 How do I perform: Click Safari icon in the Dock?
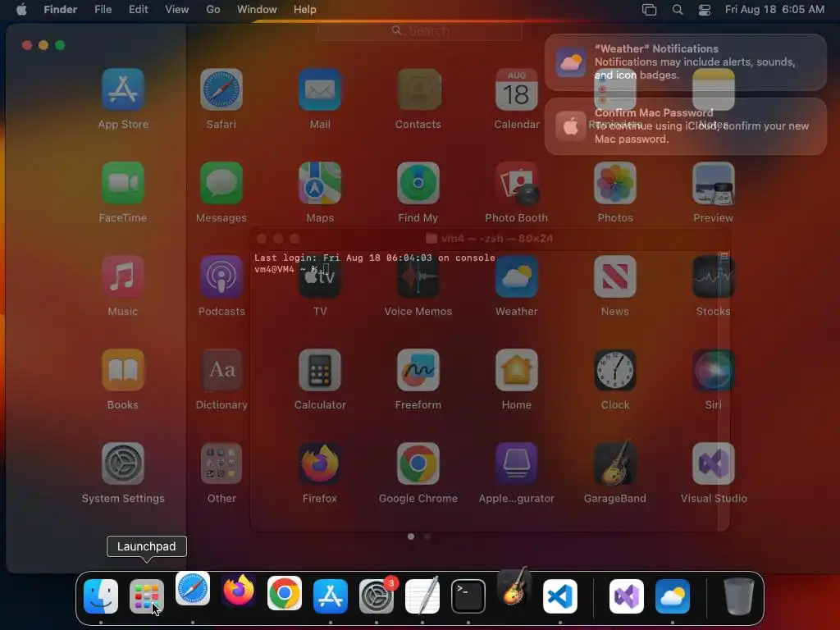click(193, 588)
